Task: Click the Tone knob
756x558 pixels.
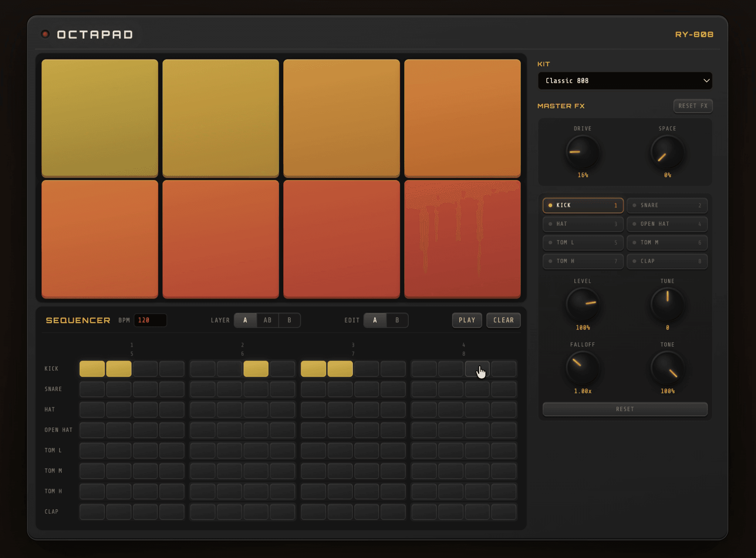Action: point(667,368)
